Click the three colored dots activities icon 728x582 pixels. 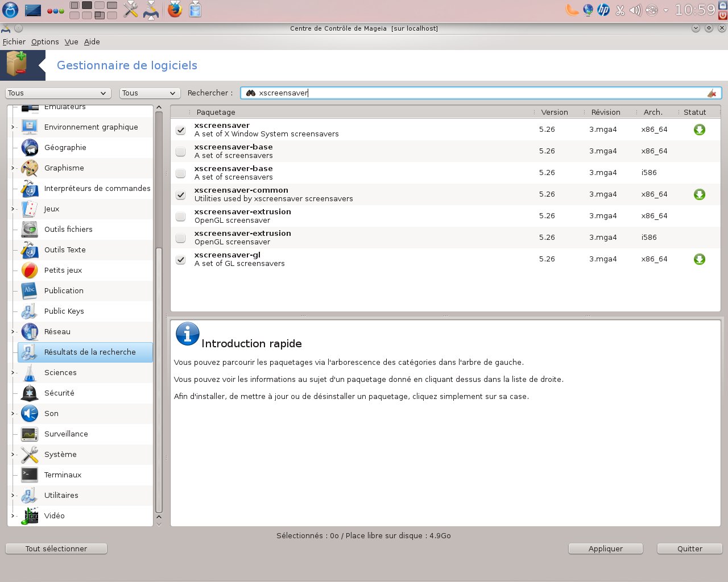pyautogui.click(x=55, y=10)
